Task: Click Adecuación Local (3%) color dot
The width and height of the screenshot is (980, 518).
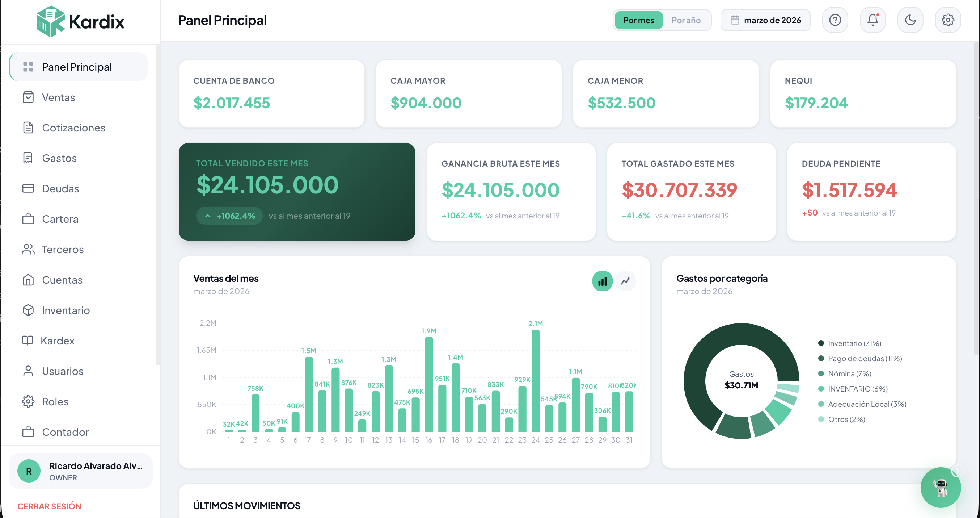Action: [821, 404]
